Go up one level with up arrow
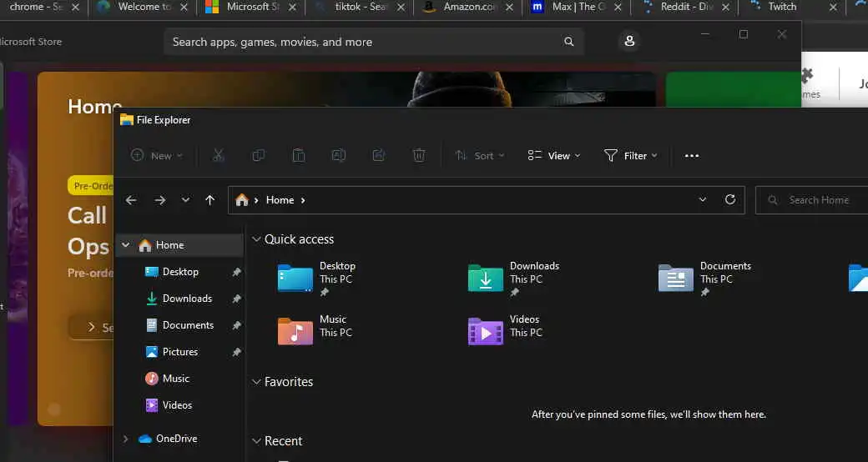The height and width of the screenshot is (462, 868). point(209,200)
